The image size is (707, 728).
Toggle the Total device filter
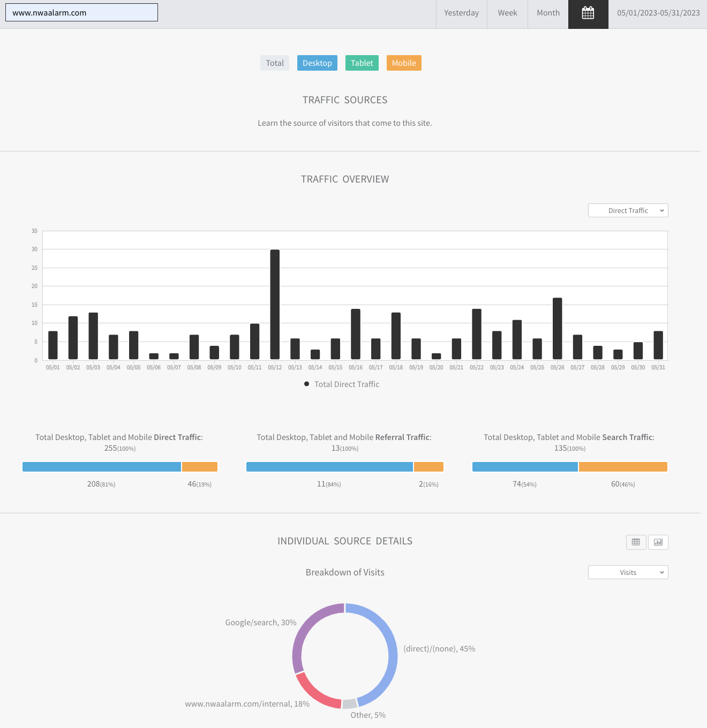coord(275,63)
